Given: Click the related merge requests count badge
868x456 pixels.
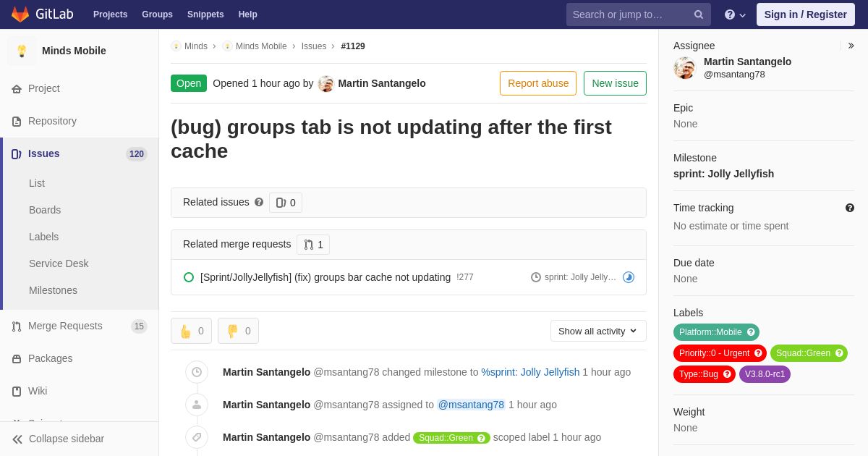Looking at the screenshot, I should 313,245.
